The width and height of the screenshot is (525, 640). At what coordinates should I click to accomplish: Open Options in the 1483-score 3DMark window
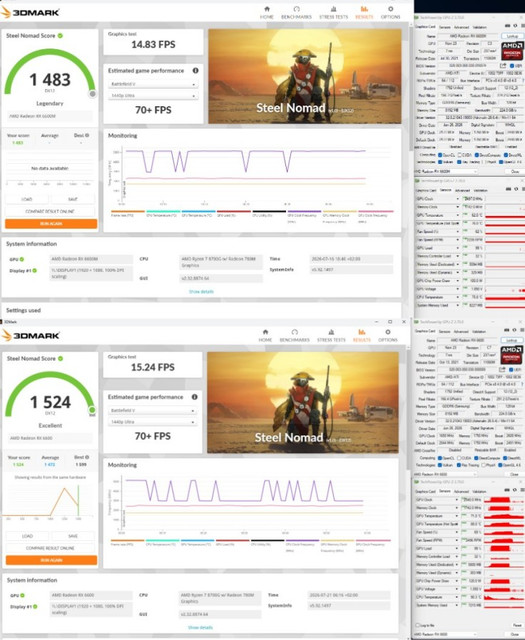[390, 13]
